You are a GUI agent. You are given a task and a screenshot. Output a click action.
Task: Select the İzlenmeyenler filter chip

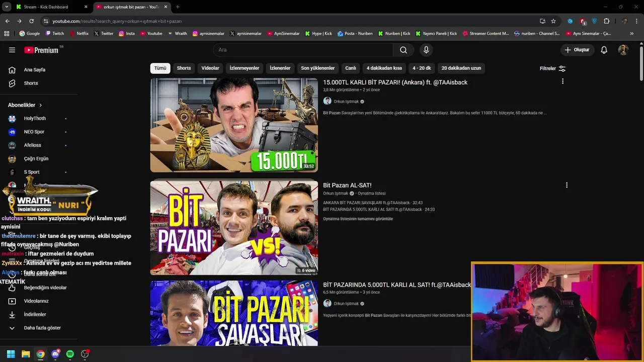pos(245,68)
